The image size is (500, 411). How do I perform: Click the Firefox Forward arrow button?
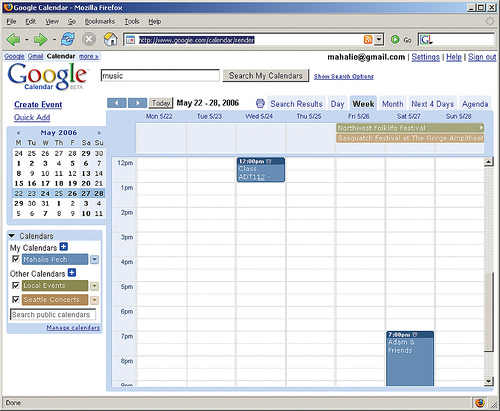click(40, 40)
